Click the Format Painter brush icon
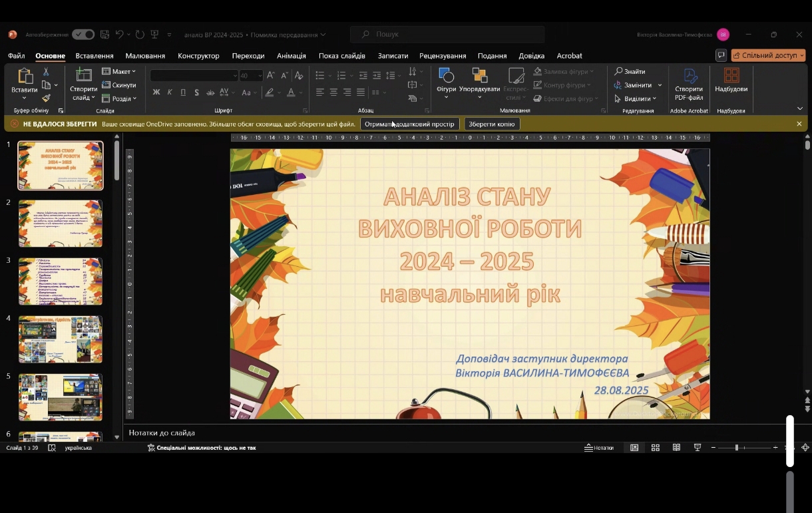The height and width of the screenshot is (513, 812). coord(46,98)
